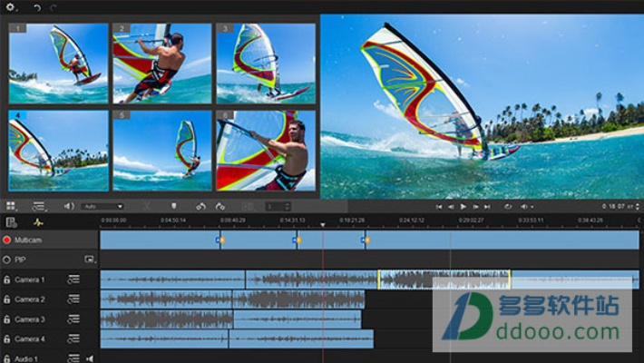This screenshot has width=644, height=363.
Task: Click the loop playback icon
Action: (x=508, y=207)
